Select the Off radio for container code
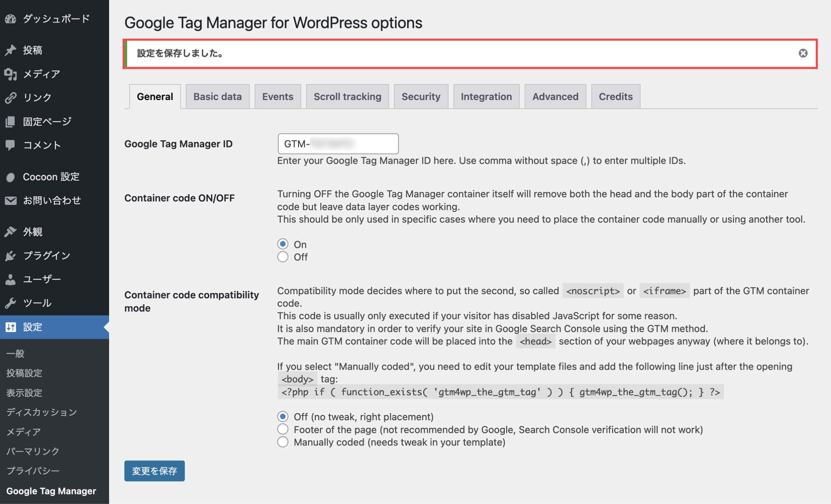The height and width of the screenshot is (504, 831). click(283, 257)
